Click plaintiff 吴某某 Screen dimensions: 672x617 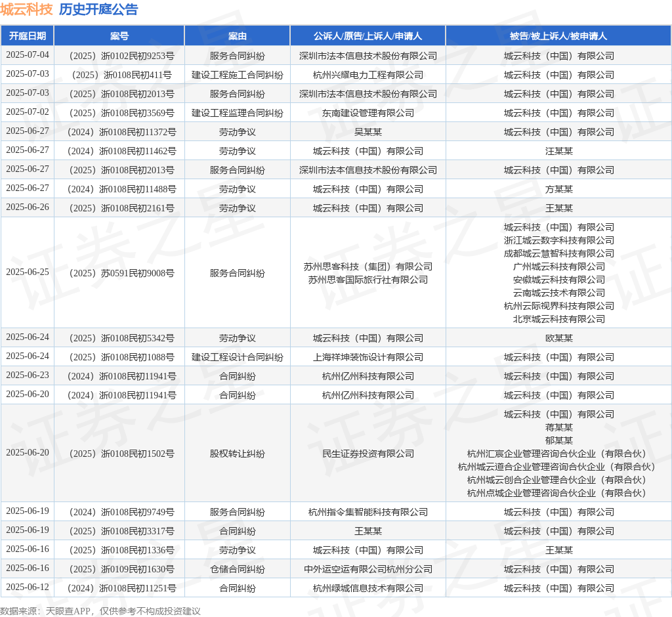pyautogui.click(x=368, y=132)
